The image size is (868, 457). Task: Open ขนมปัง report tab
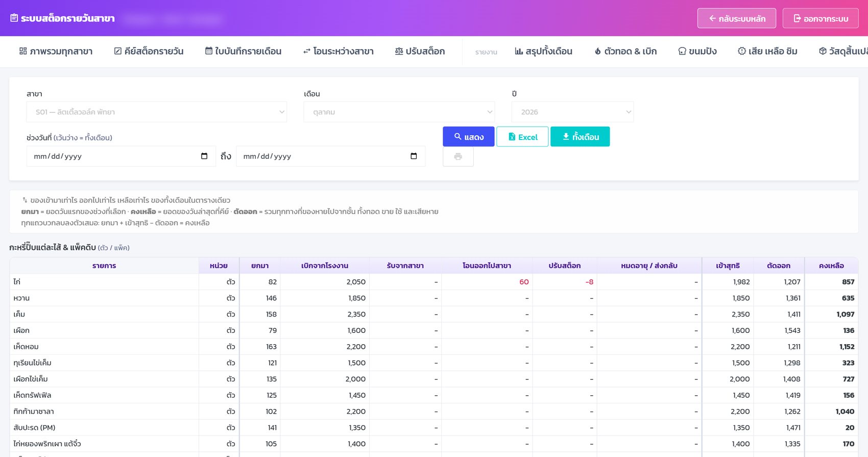(697, 52)
